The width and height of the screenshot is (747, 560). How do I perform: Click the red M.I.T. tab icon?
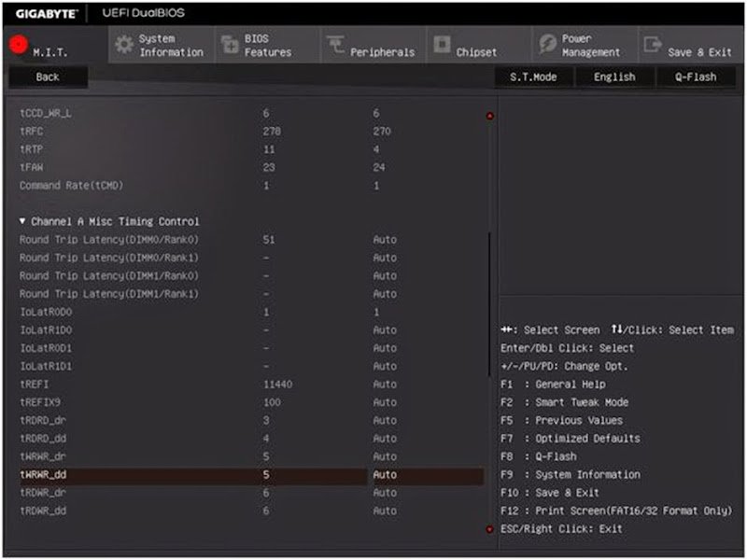[x=18, y=45]
